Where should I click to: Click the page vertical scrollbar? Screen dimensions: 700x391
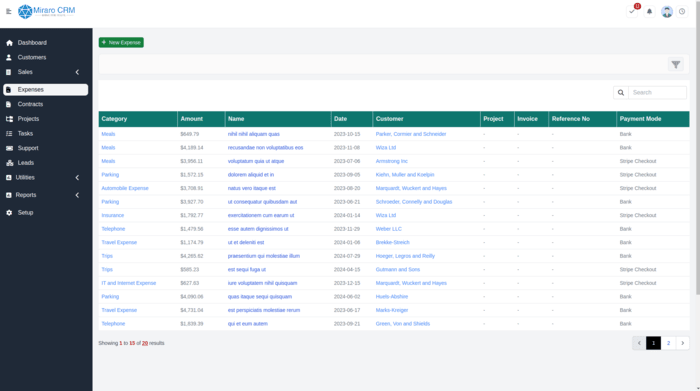(x=698, y=147)
